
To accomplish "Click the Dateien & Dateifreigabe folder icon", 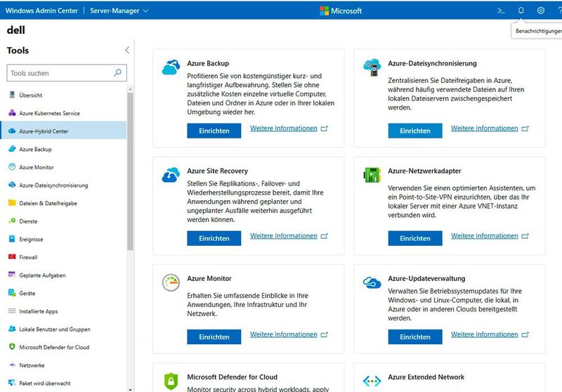I will [12, 203].
